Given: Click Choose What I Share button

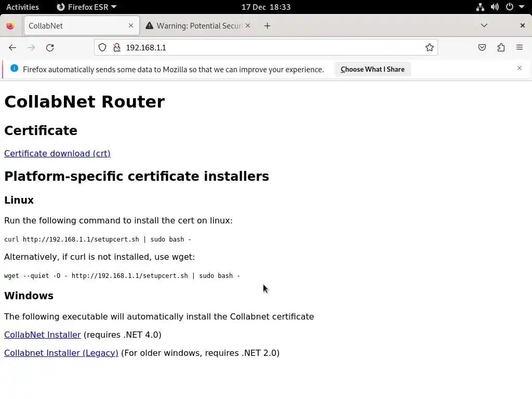Looking at the screenshot, I should (x=373, y=69).
